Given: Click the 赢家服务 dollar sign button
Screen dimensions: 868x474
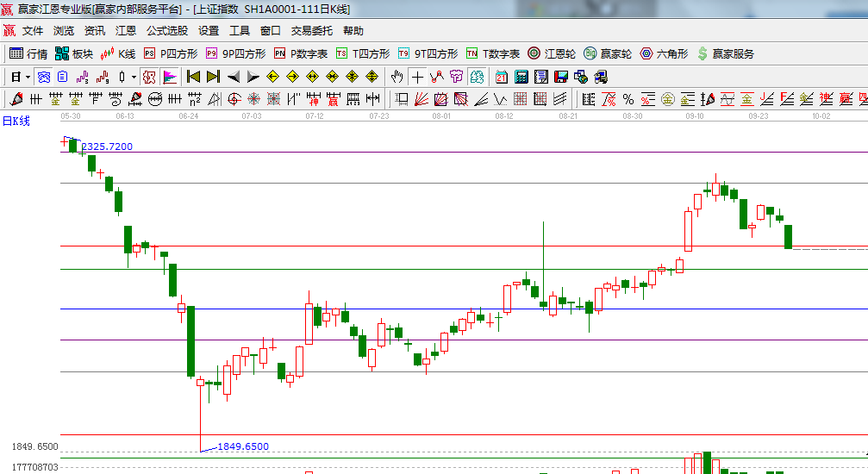Looking at the screenshot, I should tap(725, 53).
